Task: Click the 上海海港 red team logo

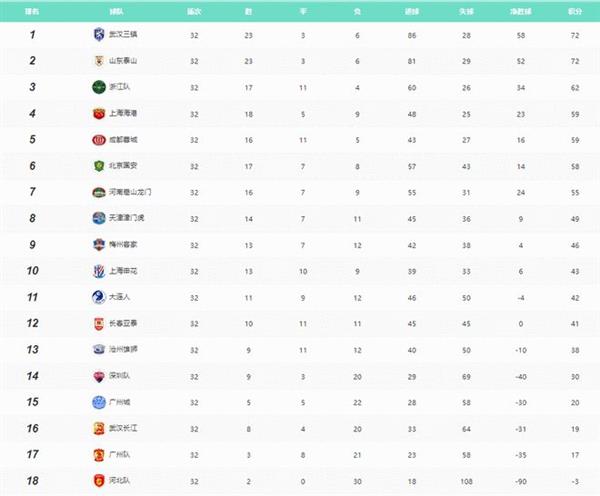Action: [x=99, y=113]
